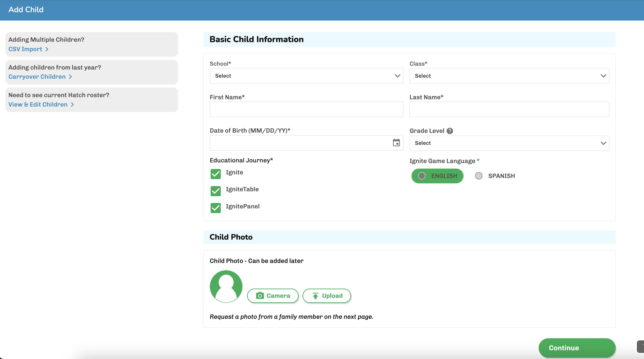
Task: Click the Ignite journey label text
Action: [x=234, y=172]
